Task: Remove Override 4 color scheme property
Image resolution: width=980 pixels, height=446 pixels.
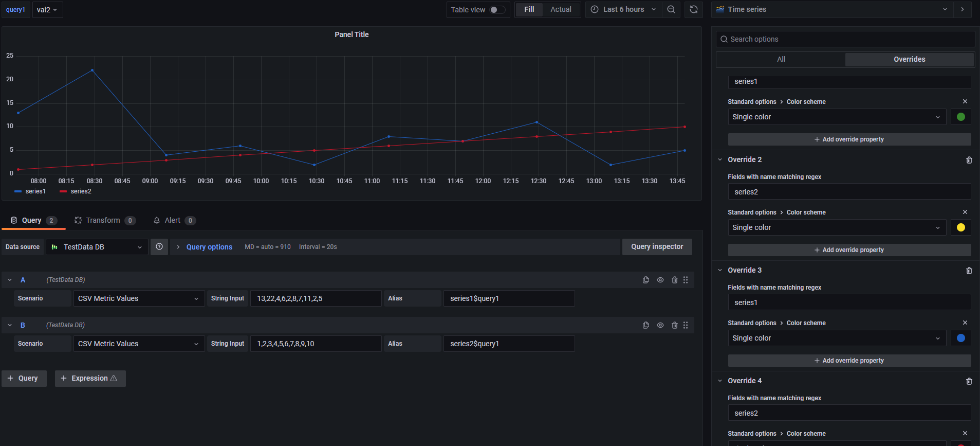Action: tap(965, 433)
